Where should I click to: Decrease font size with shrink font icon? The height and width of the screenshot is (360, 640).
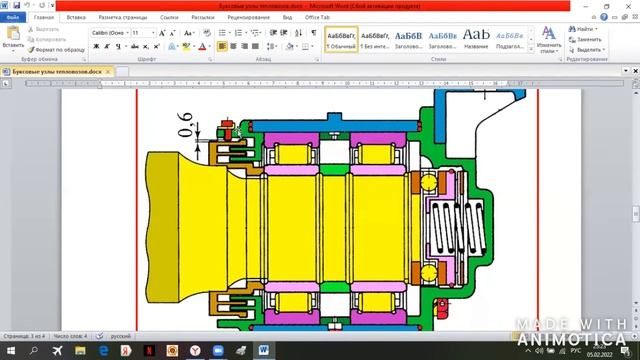(x=172, y=33)
